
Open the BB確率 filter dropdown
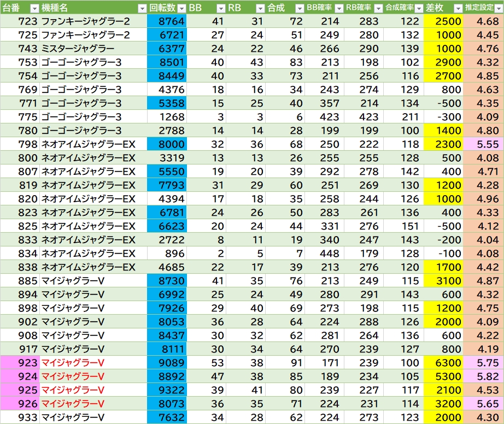point(339,8)
